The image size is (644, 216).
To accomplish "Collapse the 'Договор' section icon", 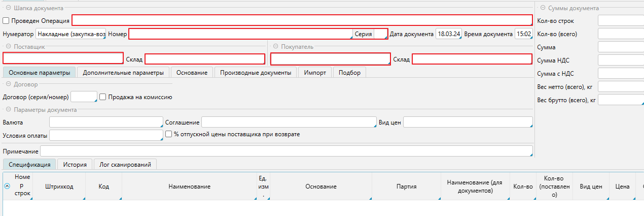I will pyautogui.click(x=9, y=84).
